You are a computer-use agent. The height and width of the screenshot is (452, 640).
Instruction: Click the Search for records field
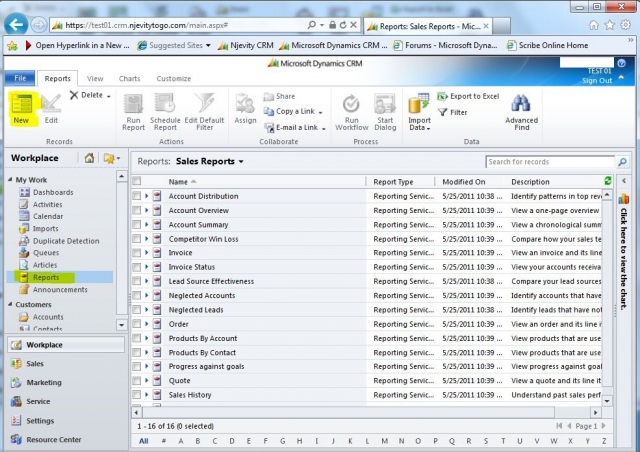click(550, 162)
